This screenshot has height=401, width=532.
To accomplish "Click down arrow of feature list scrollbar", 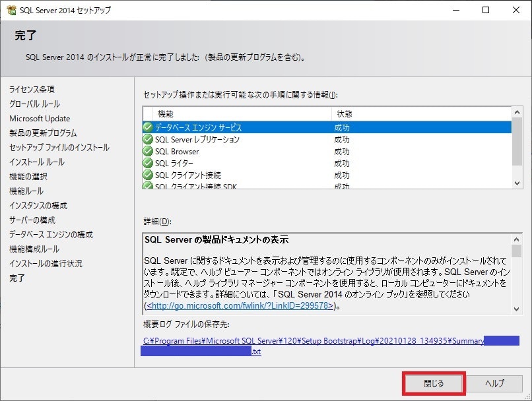I will [x=517, y=183].
